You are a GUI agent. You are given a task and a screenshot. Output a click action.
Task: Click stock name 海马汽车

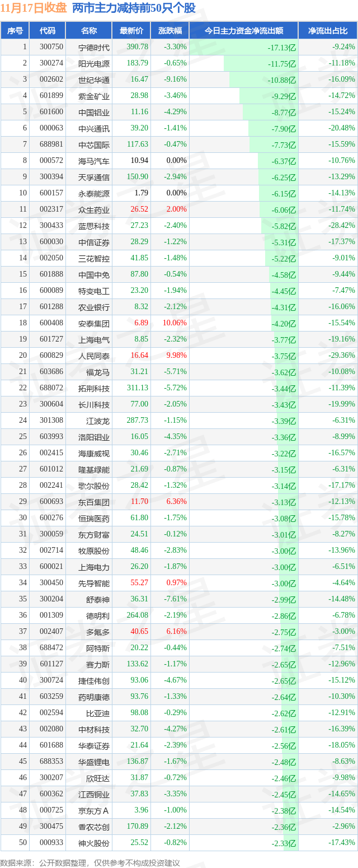[94, 161]
